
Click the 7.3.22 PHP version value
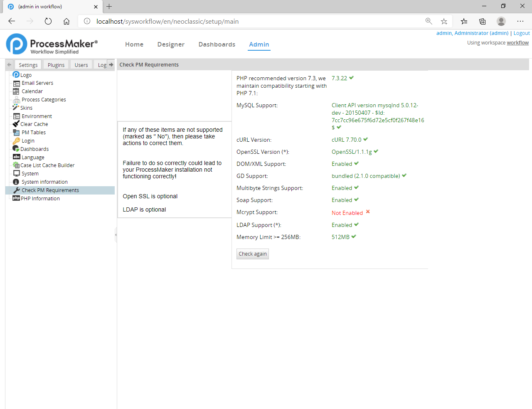[339, 78]
